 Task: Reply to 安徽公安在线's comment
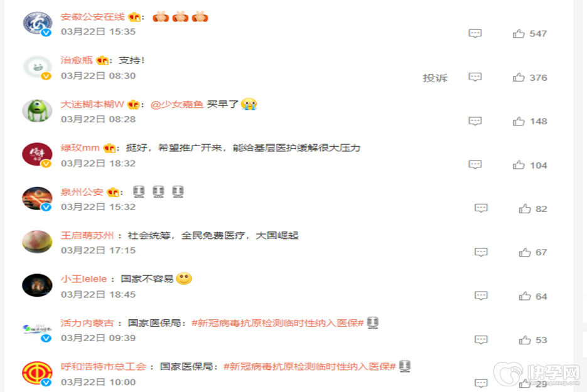tap(475, 34)
